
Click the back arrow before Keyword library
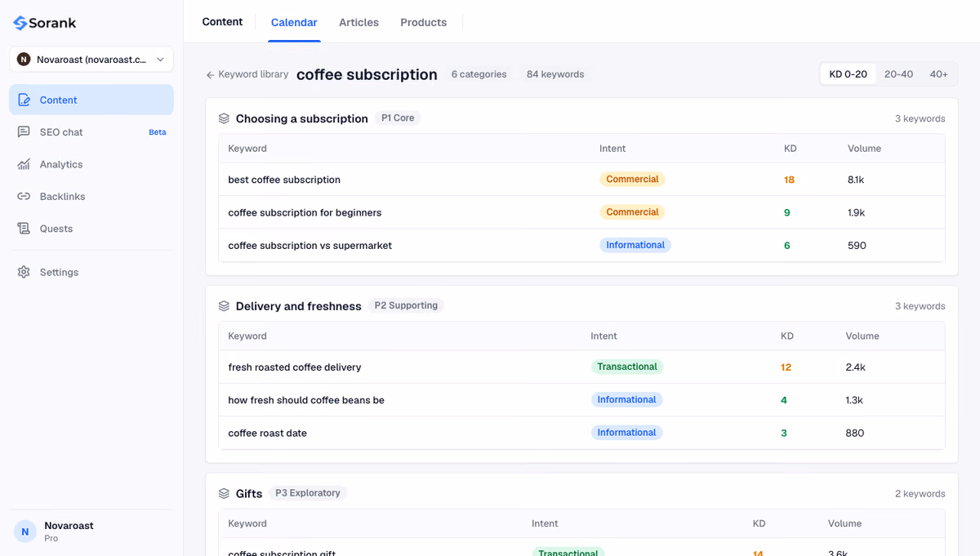click(210, 74)
